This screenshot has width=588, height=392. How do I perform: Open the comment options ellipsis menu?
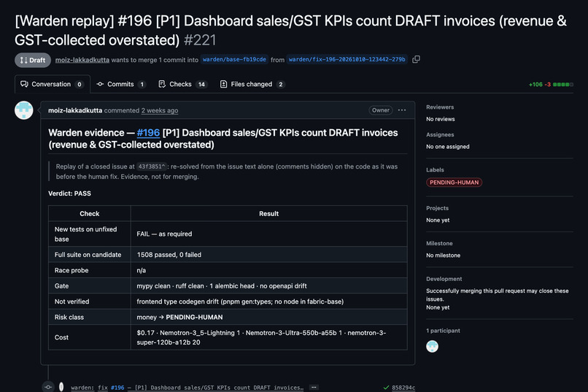tap(402, 110)
